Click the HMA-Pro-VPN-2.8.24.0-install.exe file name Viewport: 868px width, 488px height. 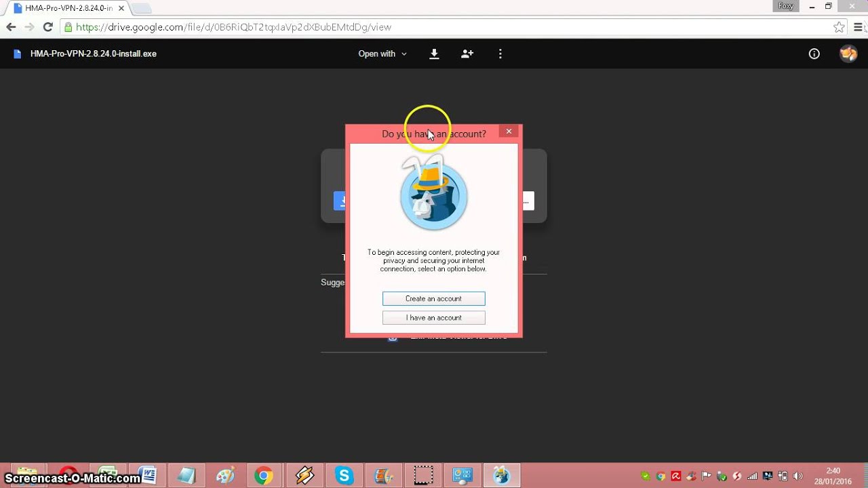tap(94, 54)
